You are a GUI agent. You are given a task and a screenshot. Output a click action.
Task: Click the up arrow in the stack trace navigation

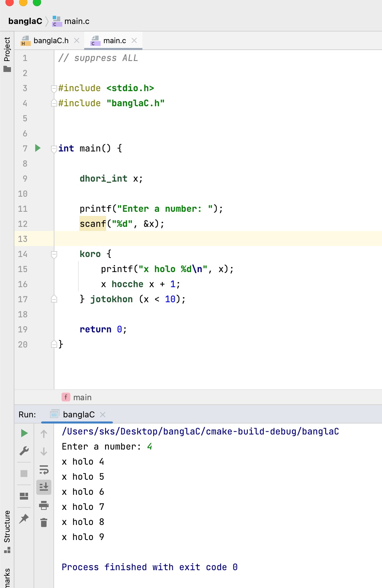pyautogui.click(x=44, y=433)
